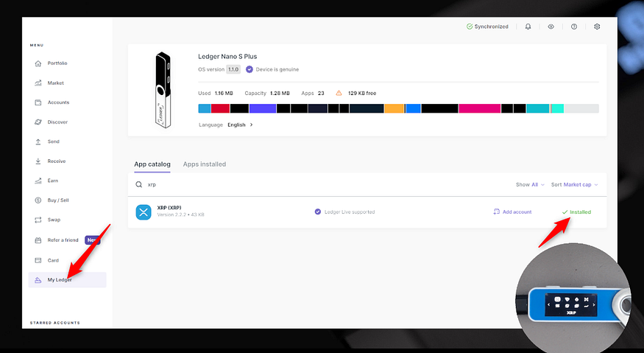Open notifications bell icon
The image size is (644, 353).
pos(528,27)
